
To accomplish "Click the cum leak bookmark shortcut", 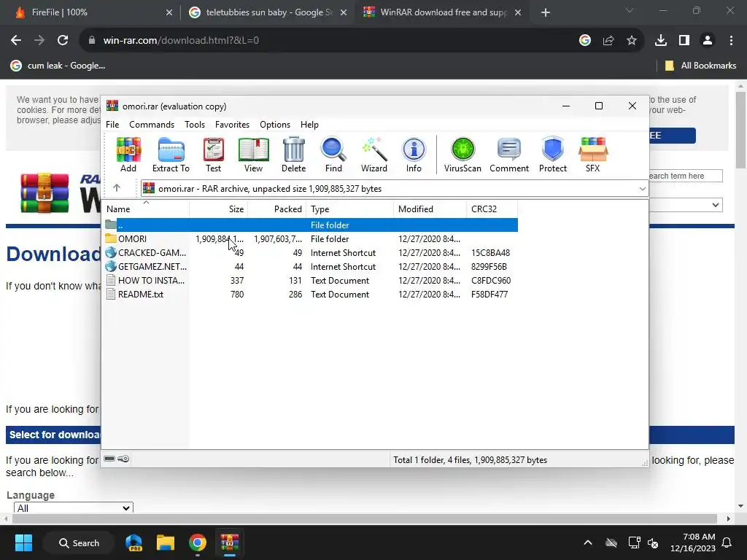I will (58, 66).
